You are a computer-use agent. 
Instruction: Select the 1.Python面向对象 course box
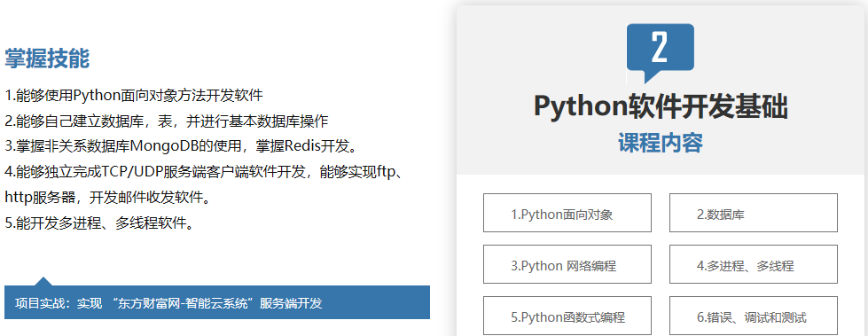pos(567,213)
